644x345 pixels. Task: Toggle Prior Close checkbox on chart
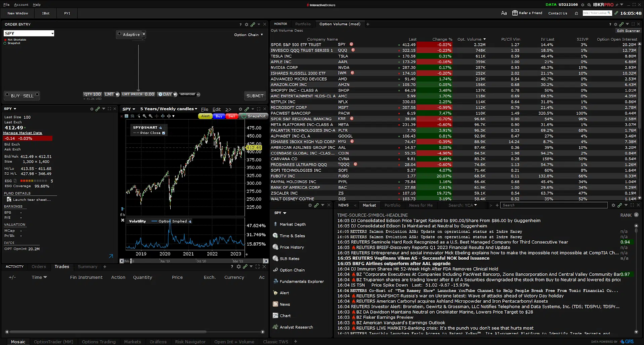(163, 133)
